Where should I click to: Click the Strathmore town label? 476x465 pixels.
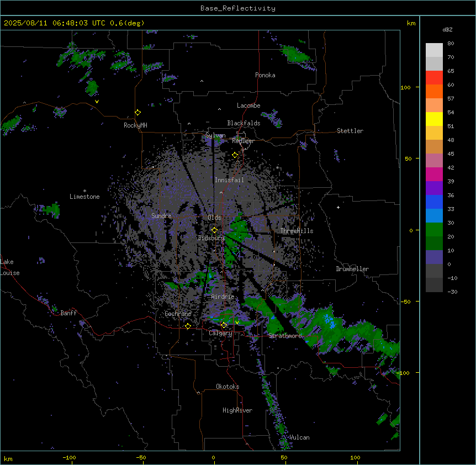tap(285, 336)
